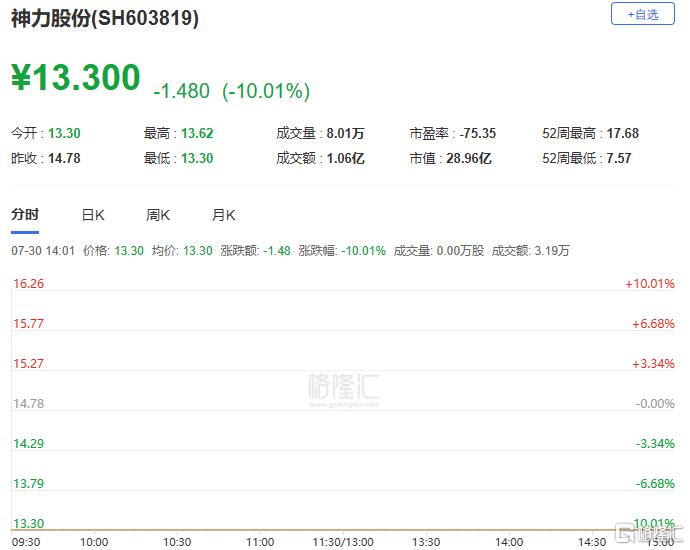Click the 市盈率 -75.35 value
The height and width of the screenshot is (550, 690).
click(x=477, y=133)
